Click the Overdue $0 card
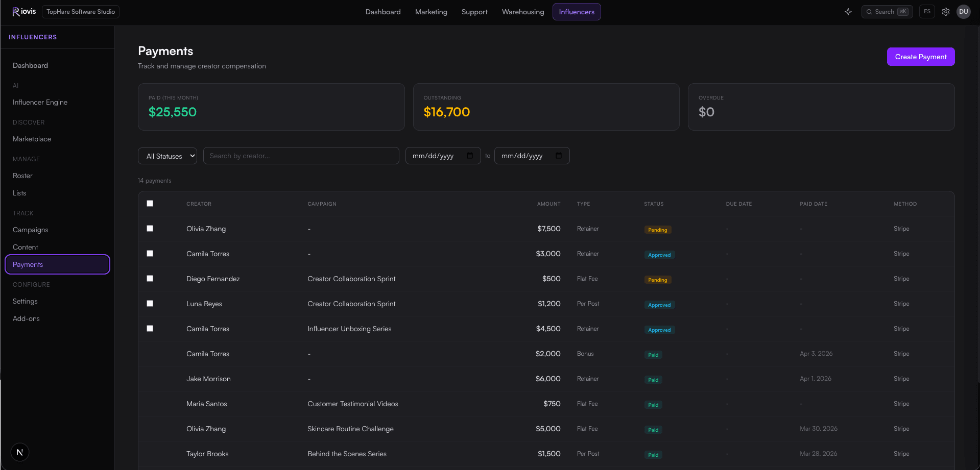Image resolution: width=980 pixels, height=470 pixels. 821,107
